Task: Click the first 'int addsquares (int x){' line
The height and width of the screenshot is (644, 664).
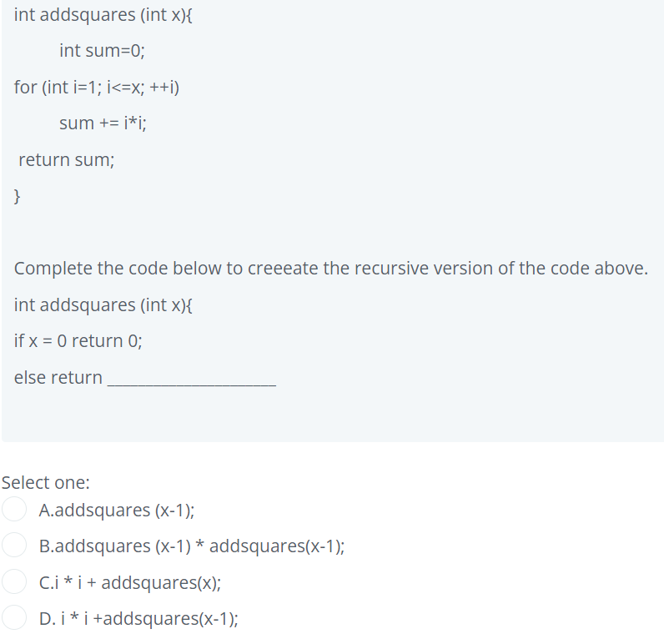Action: point(103,15)
